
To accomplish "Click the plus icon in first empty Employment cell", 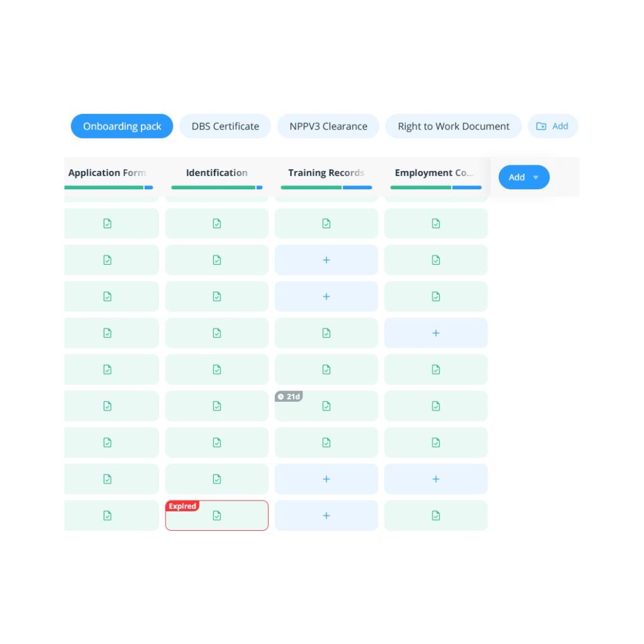I will pos(436,333).
